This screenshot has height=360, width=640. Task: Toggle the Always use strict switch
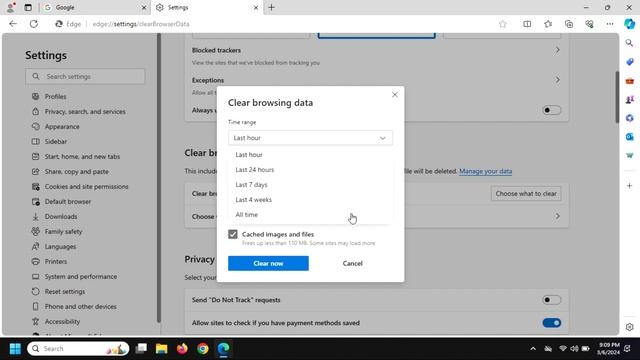coord(551,110)
